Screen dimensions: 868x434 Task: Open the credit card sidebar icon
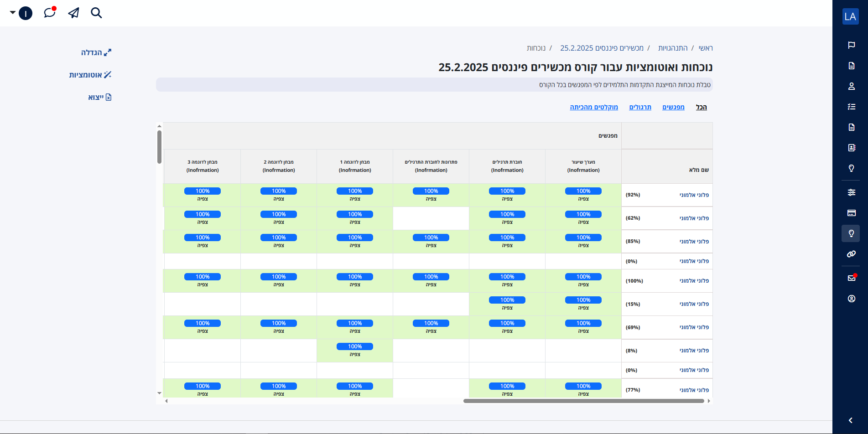(851, 213)
